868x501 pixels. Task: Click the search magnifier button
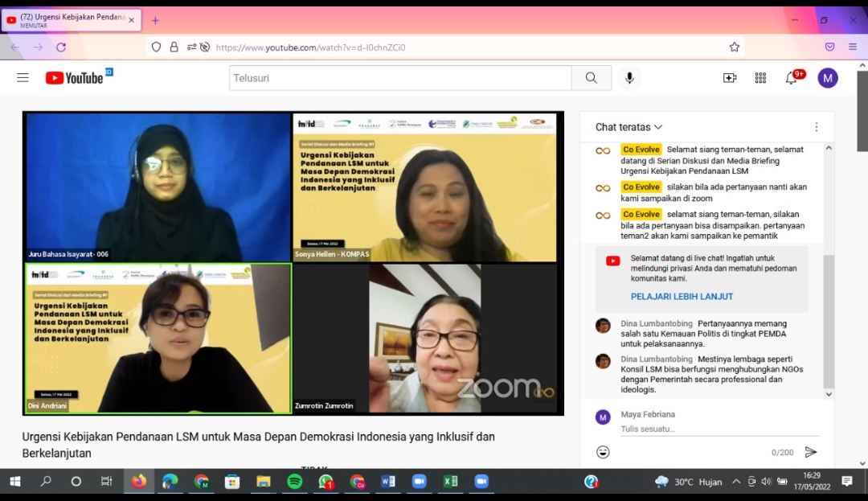click(x=591, y=78)
